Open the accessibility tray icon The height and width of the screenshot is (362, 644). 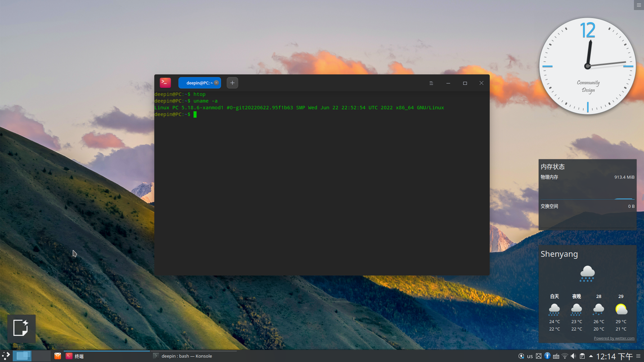pos(547,356)
